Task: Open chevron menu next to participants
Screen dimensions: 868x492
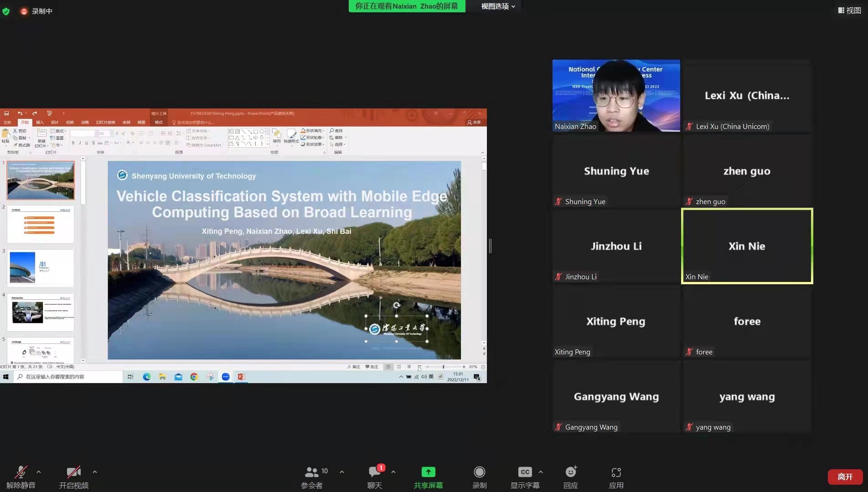Action: click(342, 472)
